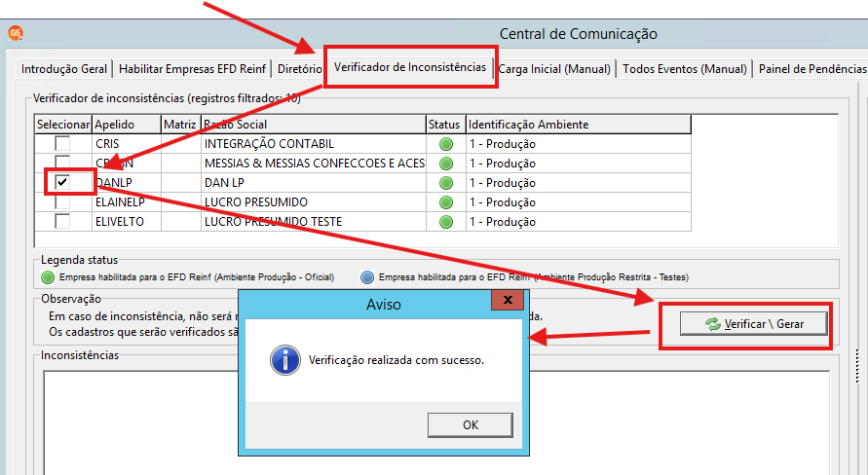Image resolution: width=868 pixels, height=475 pixels.
Task: Switch to Habilitar Empresas EFD Reinf tab
Action: pyautogui.click(x=192, y=69)
